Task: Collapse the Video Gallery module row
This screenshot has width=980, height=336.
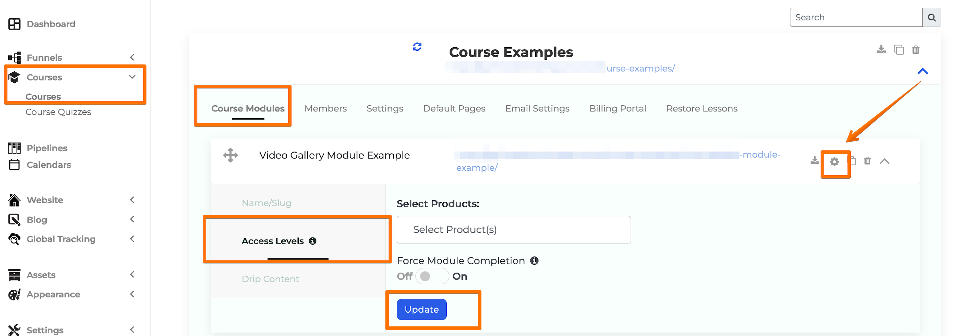Action: (x=885, y=161)
